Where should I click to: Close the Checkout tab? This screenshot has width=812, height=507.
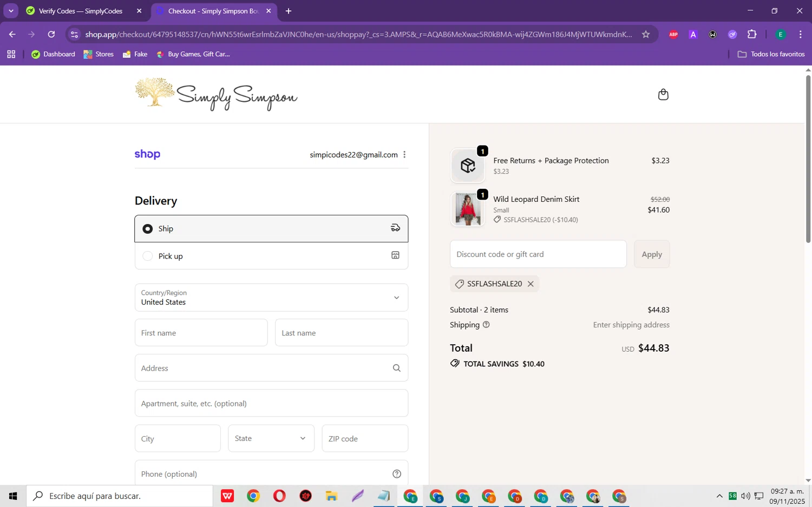click(x=269, y=11)
